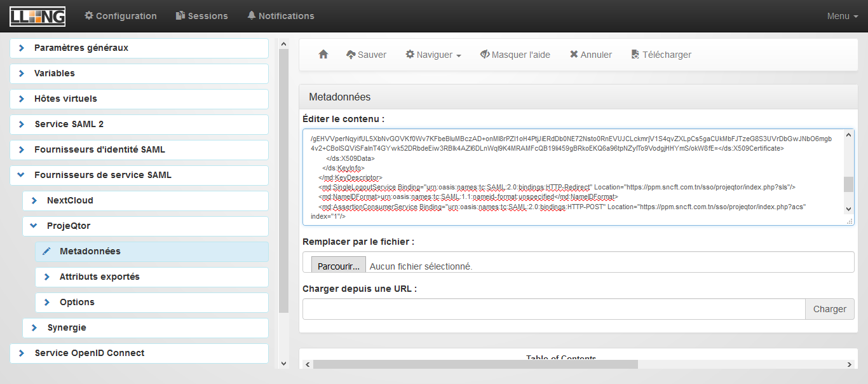868x384 pixels.
Task: Click the LLNG logo in header
Action: click(37, 16)
